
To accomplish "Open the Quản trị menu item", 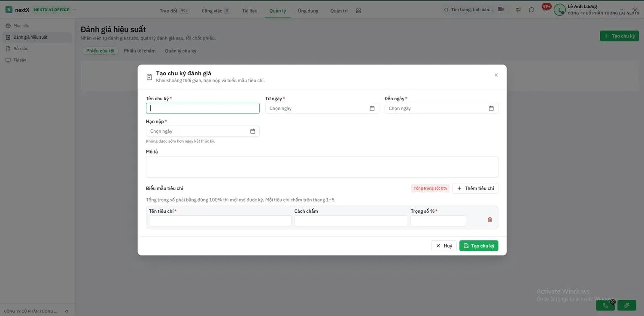I will pyautogui.click(x=339, y=11).
